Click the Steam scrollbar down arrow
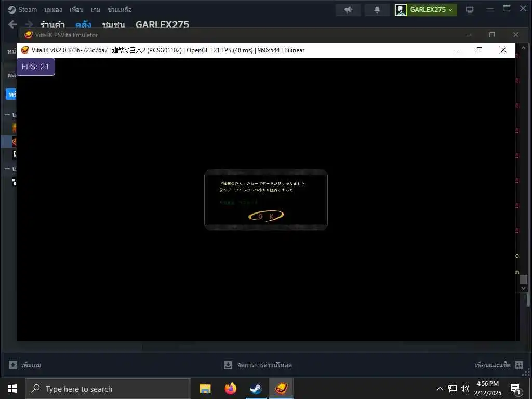532x399 pixels. point(523,288)
